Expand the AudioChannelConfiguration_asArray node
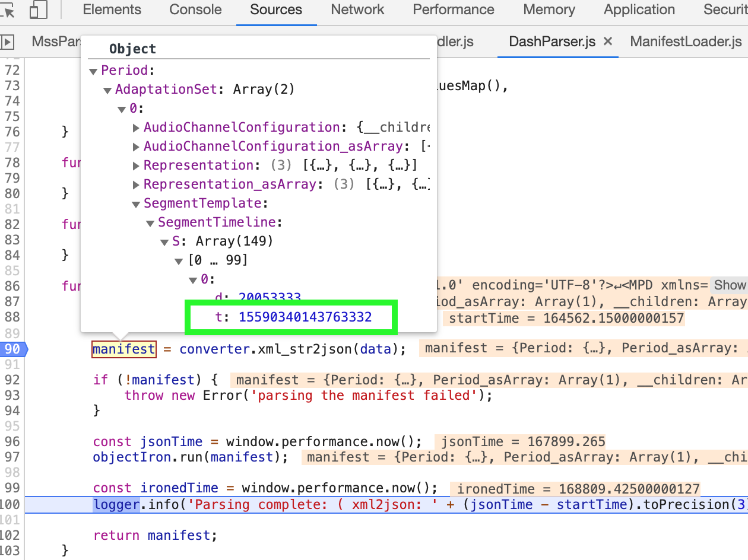 click(x=136, y=146)
